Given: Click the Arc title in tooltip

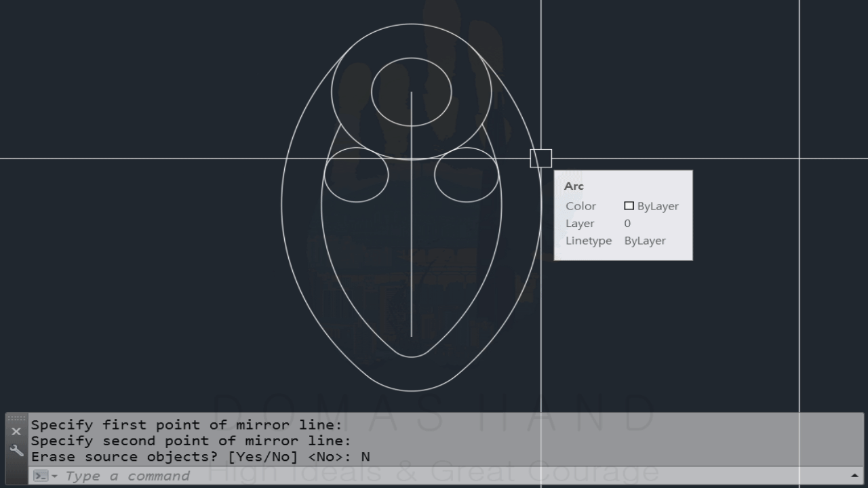Looking at the screenshot, I should point(574,186).
